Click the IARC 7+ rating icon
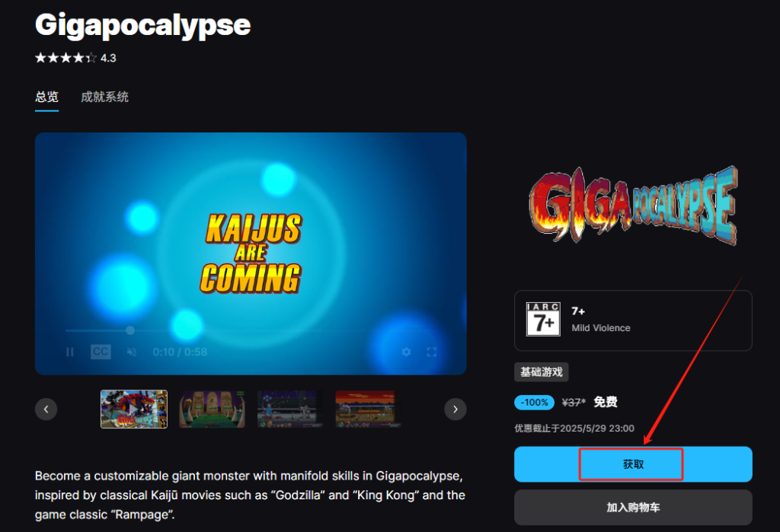 click(x=543, y=319)
